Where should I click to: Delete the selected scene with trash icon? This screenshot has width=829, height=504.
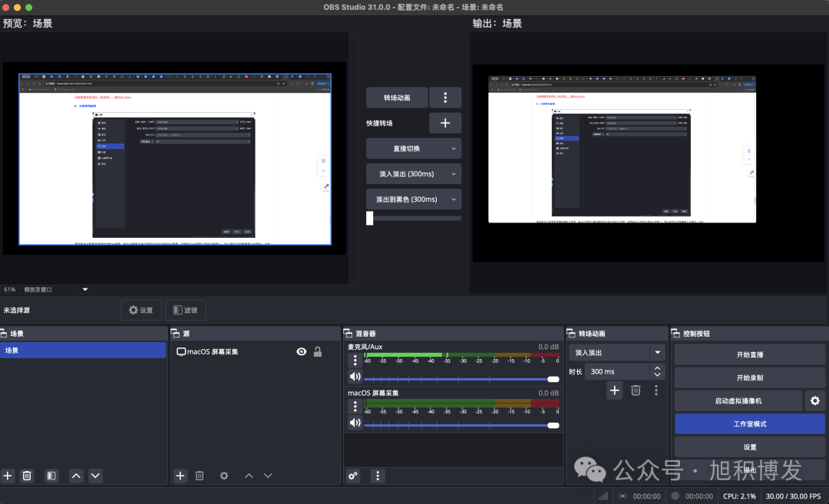26,476
